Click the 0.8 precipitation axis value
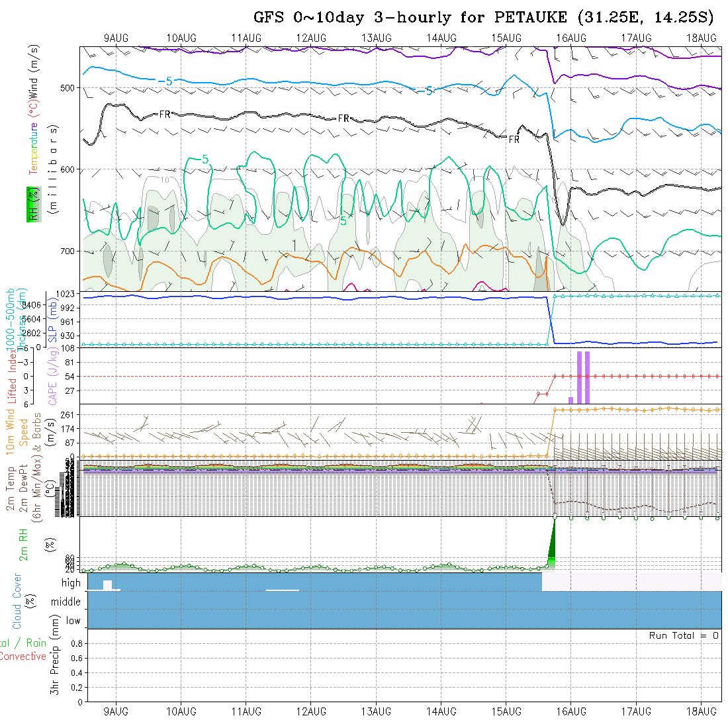The image size is (728, 728). (x=77, y=643)
